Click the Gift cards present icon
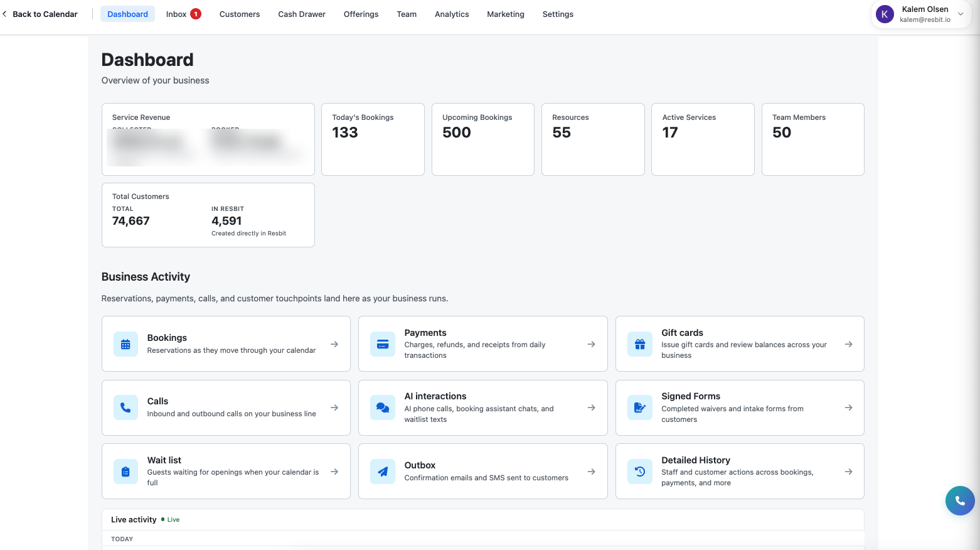980x550 pixels. tap(640, 344)
